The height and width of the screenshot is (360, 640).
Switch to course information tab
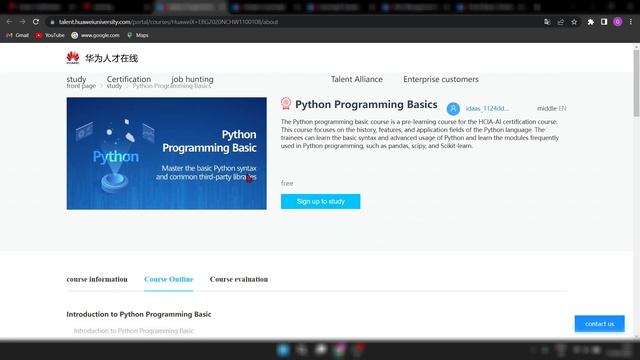pyautogui.click(x=97, y=279)
